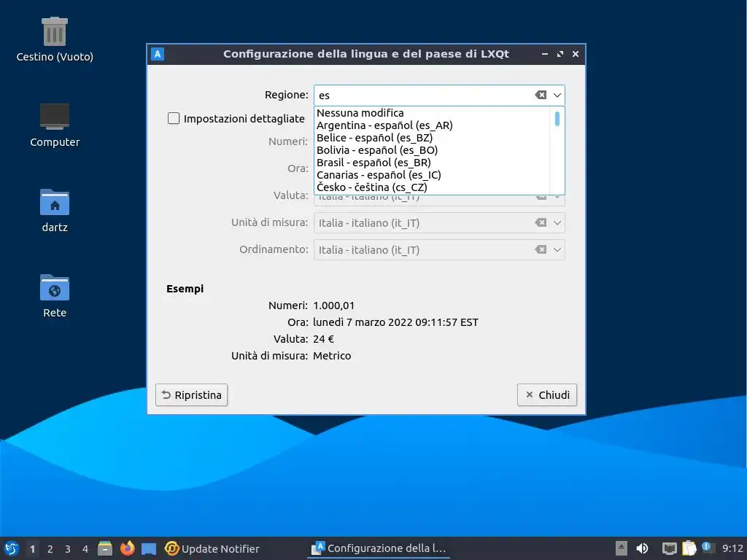Image resolution: width=747 pixels, height=560 pixels.
Task: Click the example currency 24 €
Action: click(x=323, y=339)
